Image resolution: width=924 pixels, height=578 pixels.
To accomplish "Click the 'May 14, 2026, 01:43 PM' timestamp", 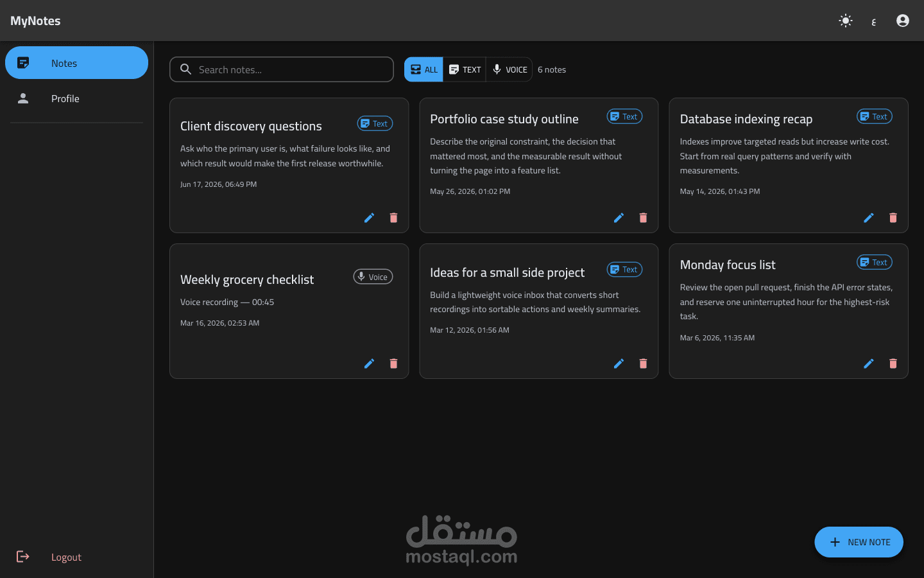I will click(720, 191).
